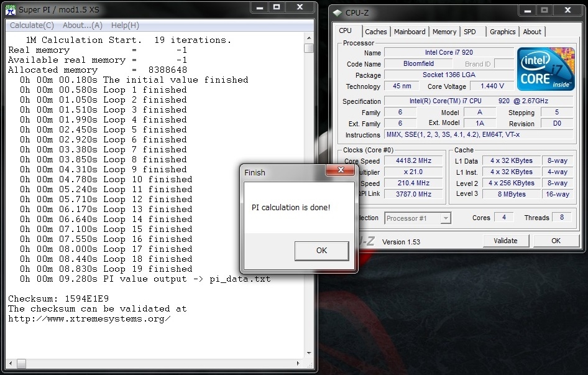Click the QPI Link value '3787.0 MHz'
This screenshot has width=588, height=375.
click(x=413, y=194)
